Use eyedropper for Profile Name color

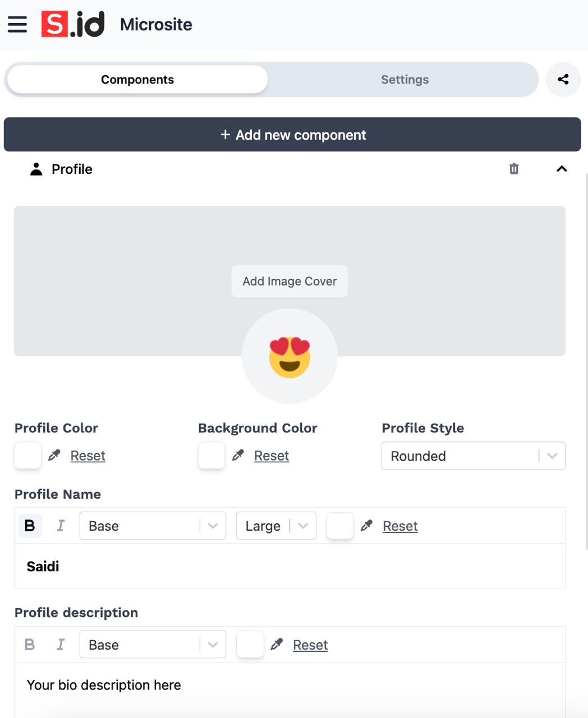[x=366, y=526]
